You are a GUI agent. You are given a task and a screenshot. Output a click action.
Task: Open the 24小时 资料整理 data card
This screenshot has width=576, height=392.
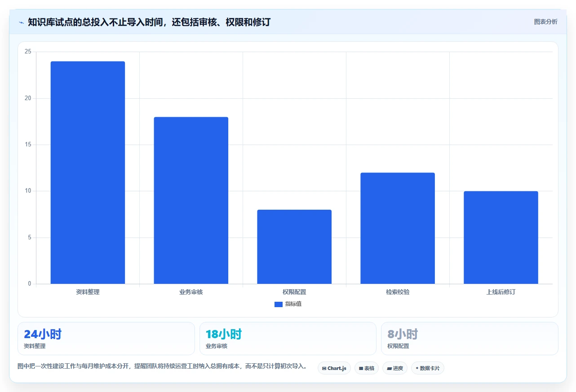[x=106, y=339]
